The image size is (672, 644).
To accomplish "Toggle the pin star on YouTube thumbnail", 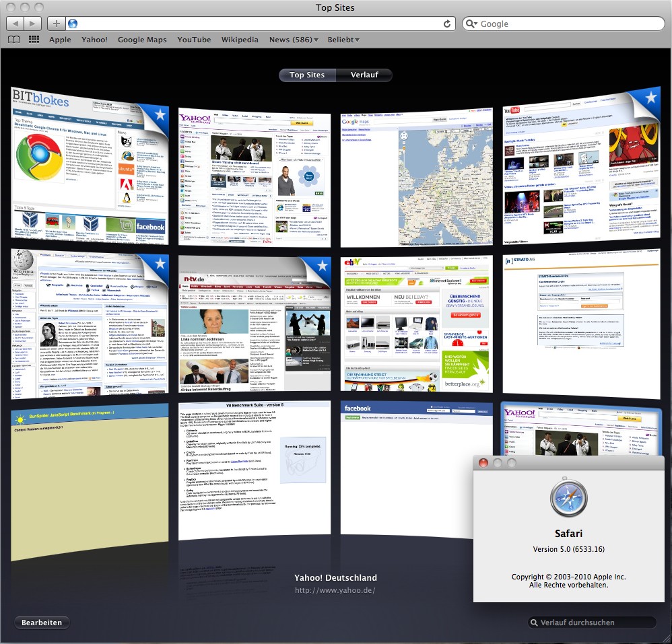I will (651, 97).
